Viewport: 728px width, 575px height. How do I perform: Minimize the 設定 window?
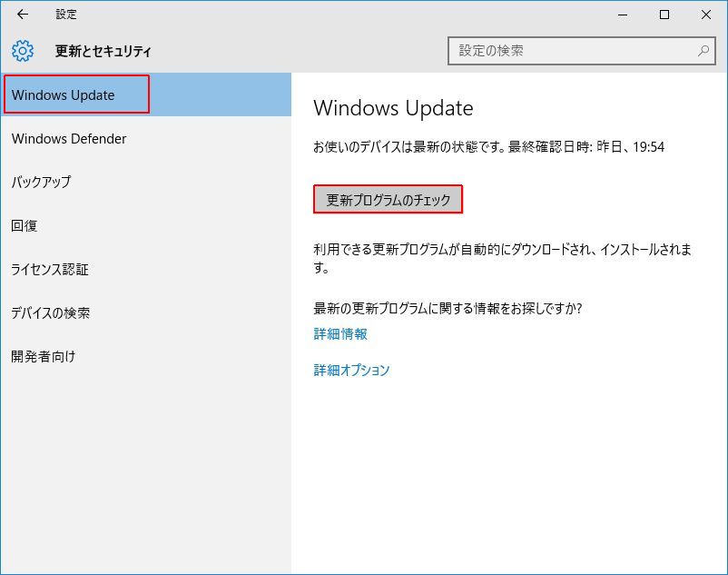[x=623, y=15]
